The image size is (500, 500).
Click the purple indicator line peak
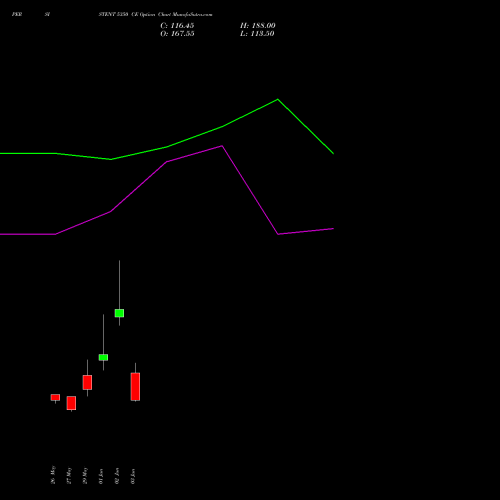222,146
